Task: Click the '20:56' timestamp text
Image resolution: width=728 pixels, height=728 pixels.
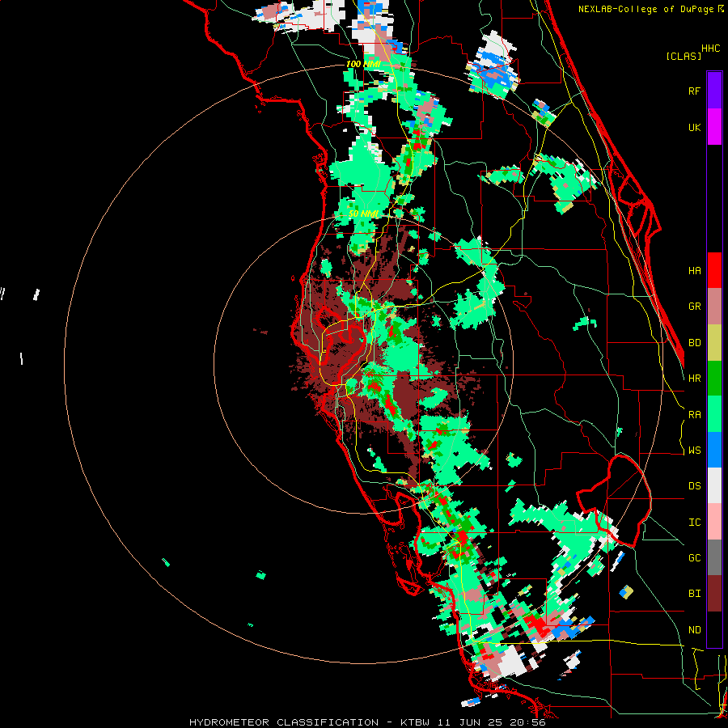Action: pyautogui.click(x=529, y=722)
